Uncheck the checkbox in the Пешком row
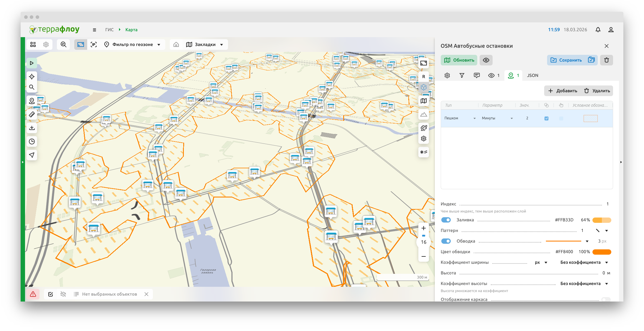Image resolution: width=644 pixels, height=331 pixels. pos(546,118)
